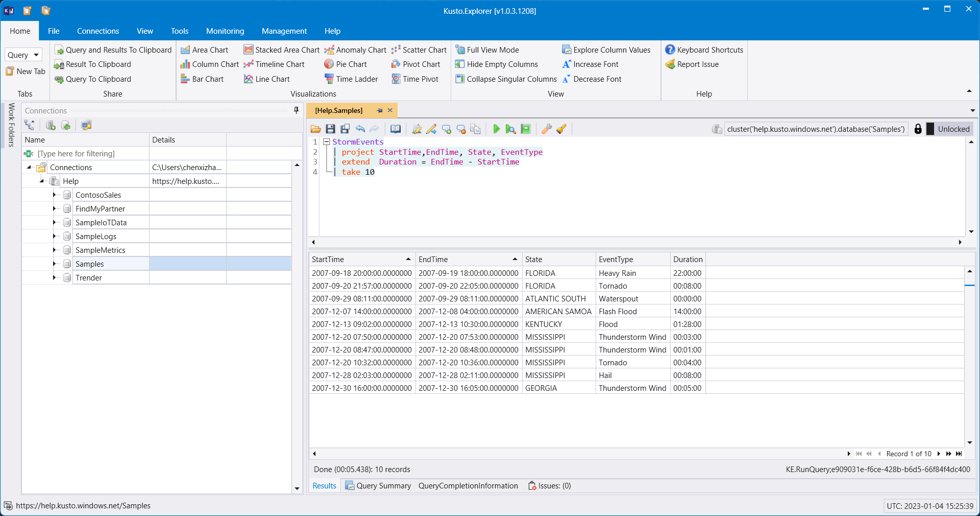Collapse the StormEvents query block
Image resolution: width=980 pixels, height=516 pixels.
[x=327, y=142]
